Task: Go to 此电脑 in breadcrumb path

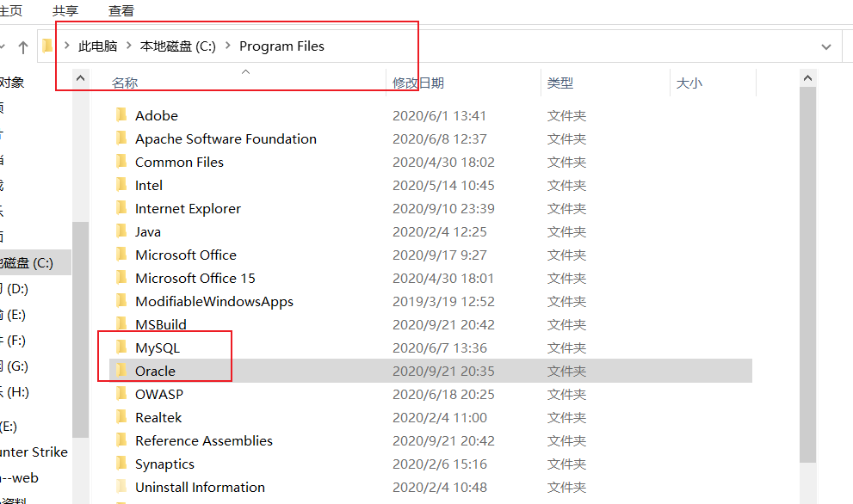Action: click(x=98, y=46)
